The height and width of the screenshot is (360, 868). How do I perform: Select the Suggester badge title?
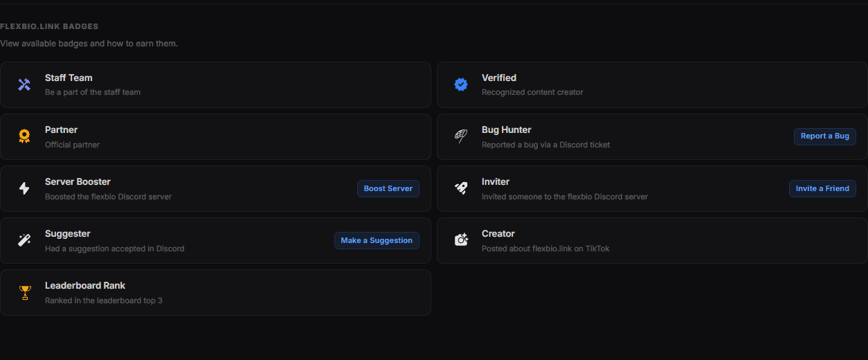click(x=68, y=233)
